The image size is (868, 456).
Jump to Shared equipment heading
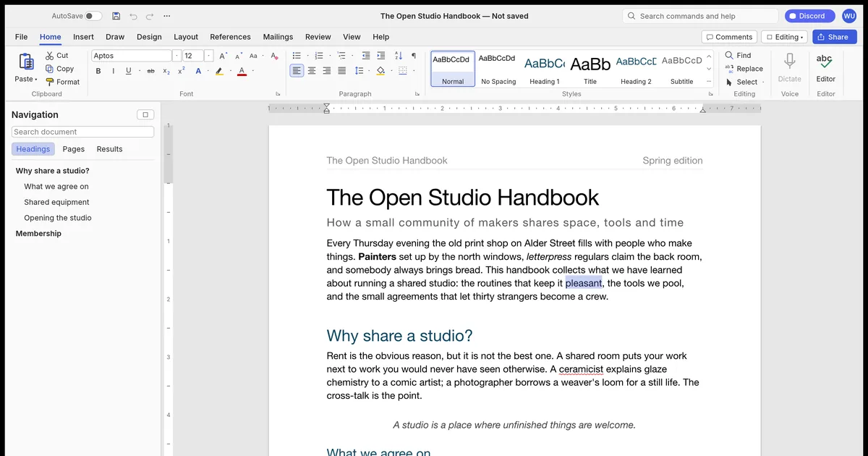tap(56, 202)
